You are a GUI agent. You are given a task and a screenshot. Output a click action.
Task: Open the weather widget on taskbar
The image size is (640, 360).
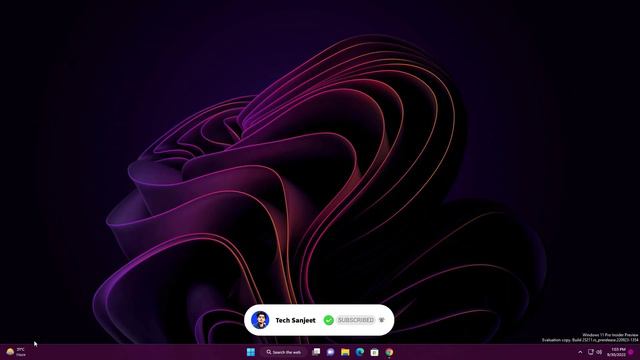pyautogui.click(x=16, y=352)
